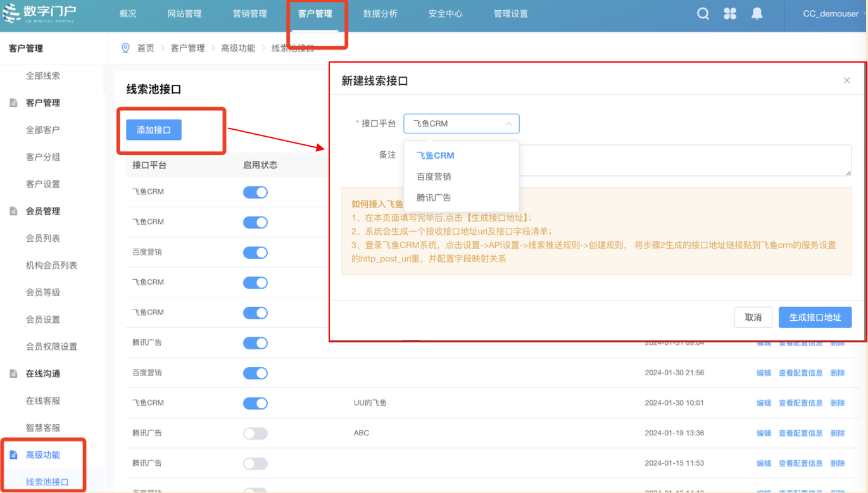Screen dimensions: 868x493
Task: Enable the toggle for the 2024-01-15 11:53 row
Action: click(x=255, y=464)
